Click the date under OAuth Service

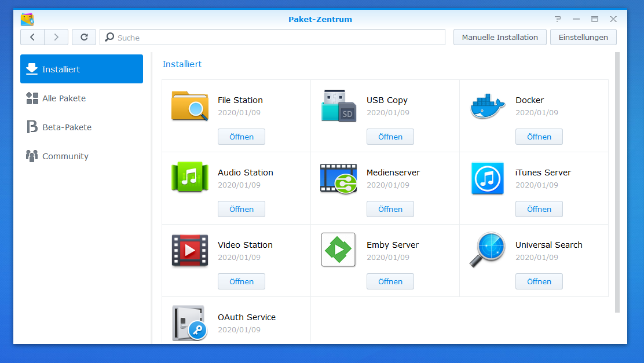(239, 330)
